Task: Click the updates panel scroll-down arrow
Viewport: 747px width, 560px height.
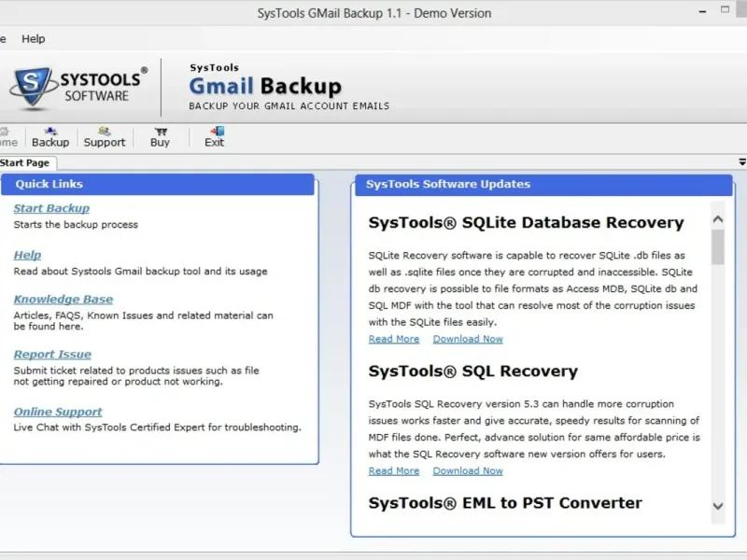Action: pyautogui.click(x=718, y=506)
